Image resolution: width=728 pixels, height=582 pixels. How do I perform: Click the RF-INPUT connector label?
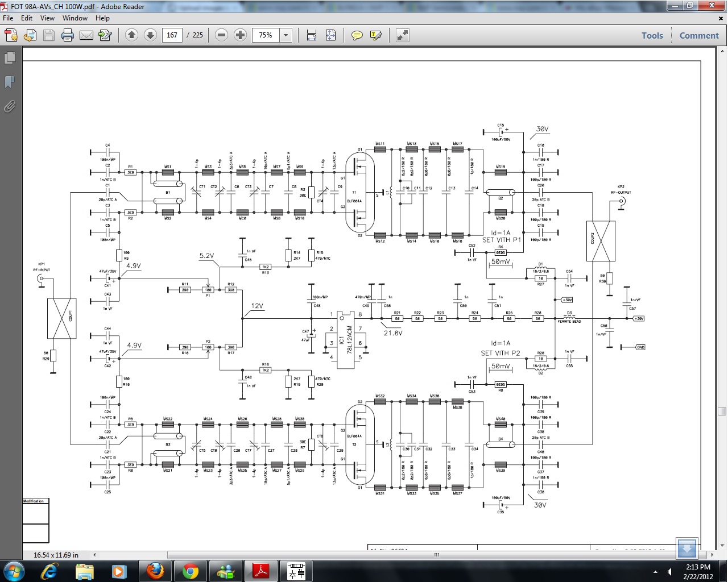coord(42,270)
